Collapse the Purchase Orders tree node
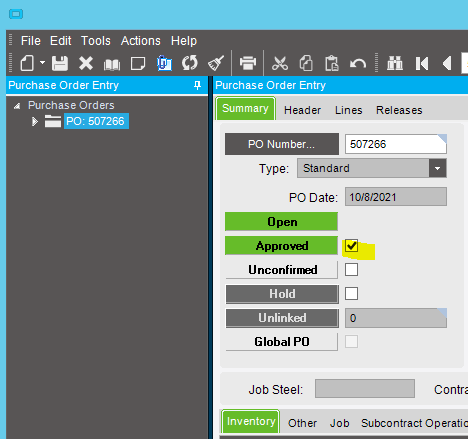 (17, 106)
